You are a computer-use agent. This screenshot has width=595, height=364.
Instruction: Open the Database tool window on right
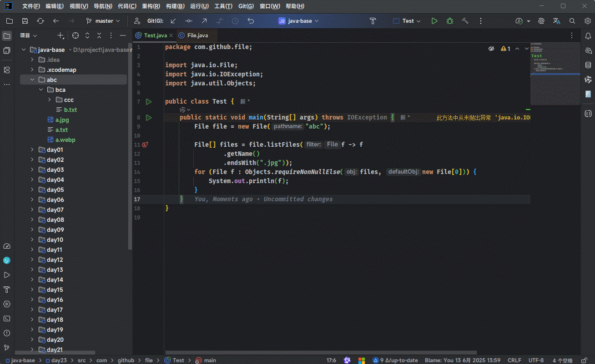tap(588, 65)
